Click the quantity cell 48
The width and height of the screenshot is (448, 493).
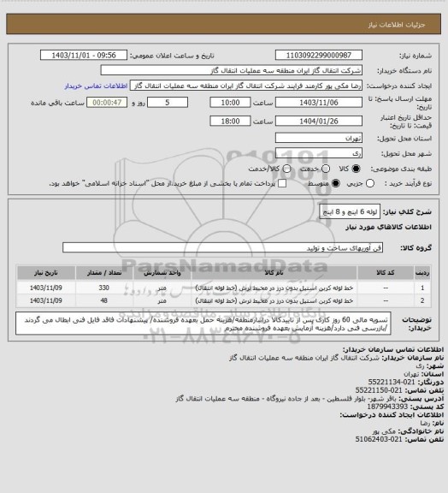[x=104, y=300]
